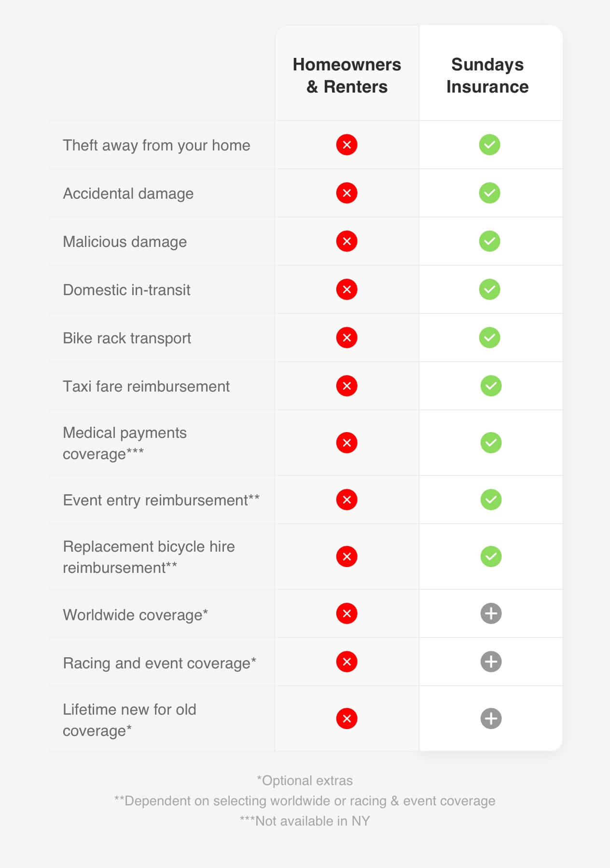Image resolution: width=610 pixels, height=868 pixels.
Task: Click the Not available in NY footnote
Action: 305,821
